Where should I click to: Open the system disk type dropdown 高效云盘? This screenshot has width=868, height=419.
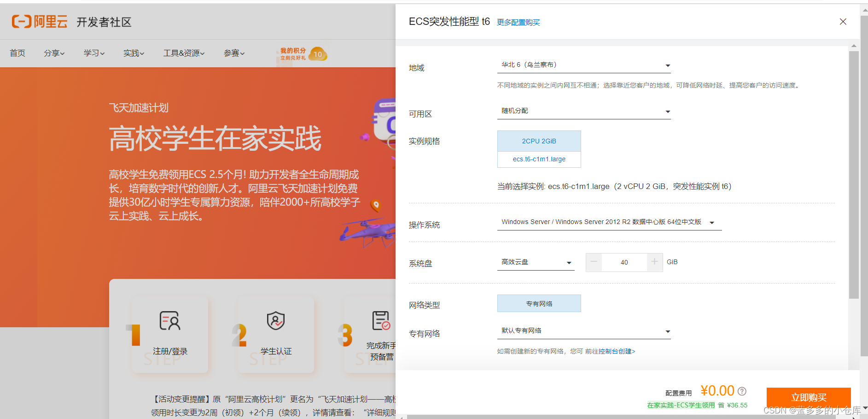536,262
